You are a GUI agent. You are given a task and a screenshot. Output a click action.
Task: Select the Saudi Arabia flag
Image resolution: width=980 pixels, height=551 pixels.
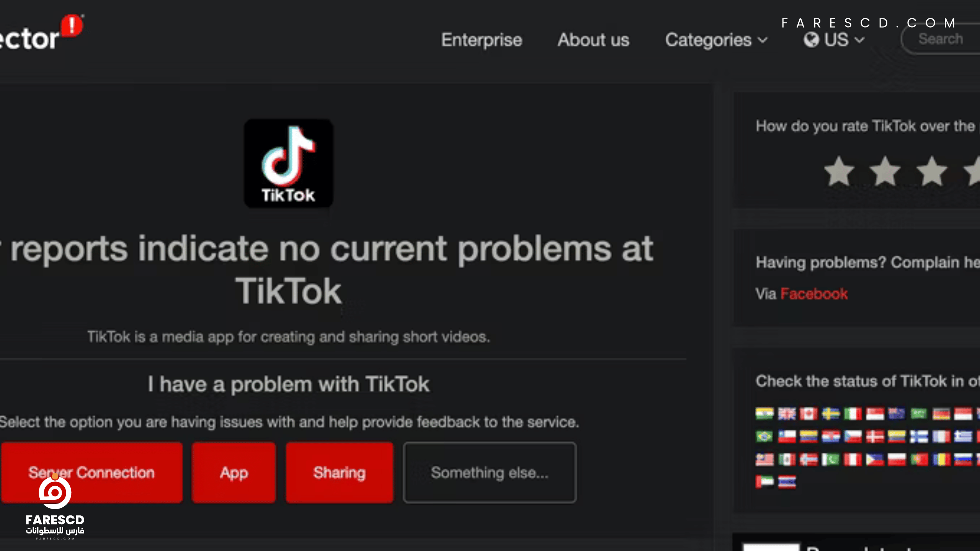point(919,414)
